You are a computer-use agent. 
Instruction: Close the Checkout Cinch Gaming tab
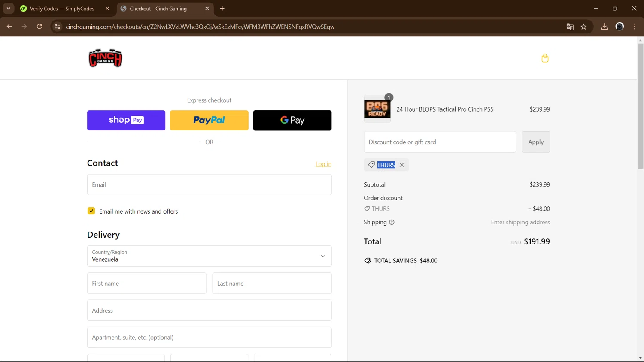point(207,9)
